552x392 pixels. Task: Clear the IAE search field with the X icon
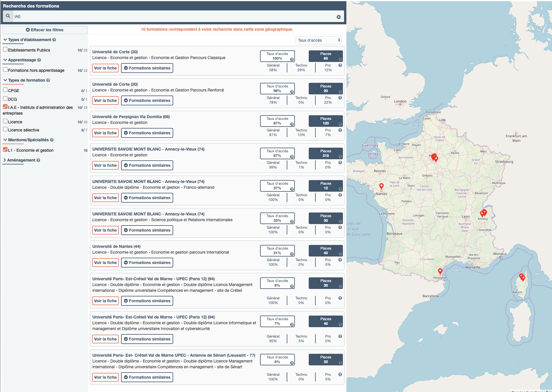pyautogui.click(x=339, y=17)
